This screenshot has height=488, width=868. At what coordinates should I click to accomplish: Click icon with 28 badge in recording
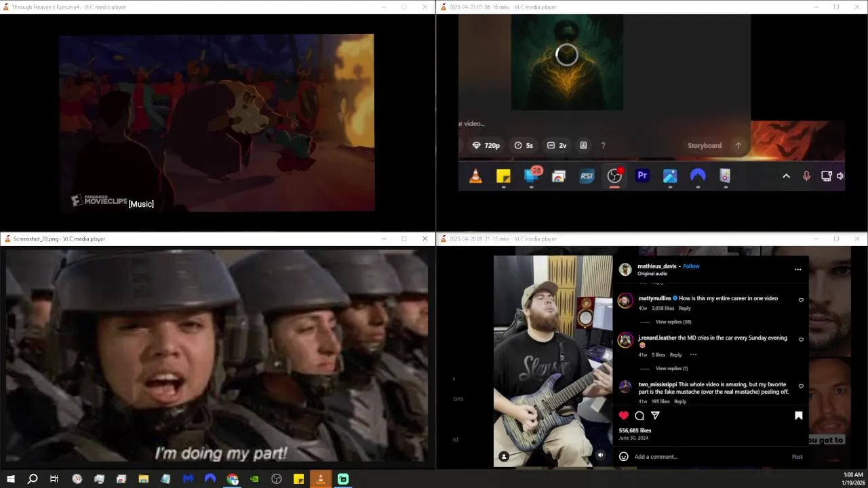pos(532,175)
